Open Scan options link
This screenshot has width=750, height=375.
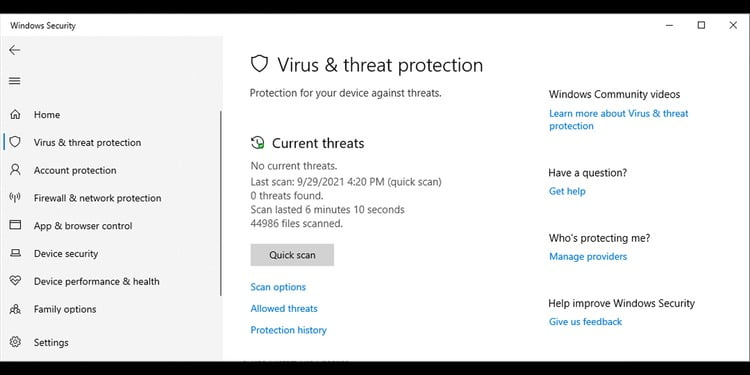pos(278,287)
